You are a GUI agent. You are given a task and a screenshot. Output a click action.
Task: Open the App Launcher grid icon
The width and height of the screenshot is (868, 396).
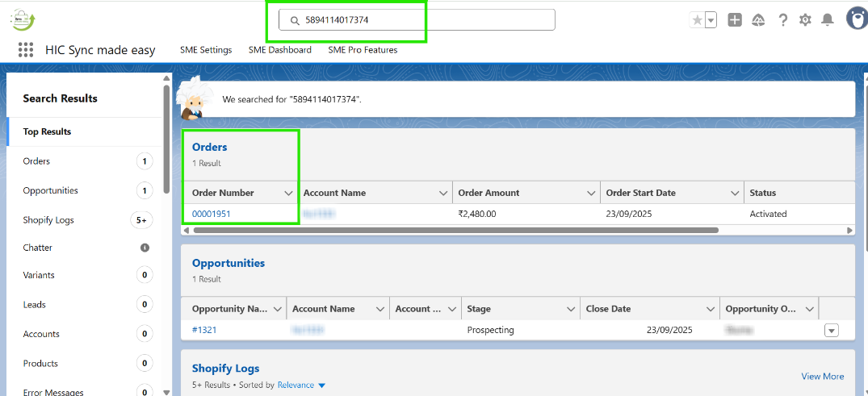coord(26,50)
